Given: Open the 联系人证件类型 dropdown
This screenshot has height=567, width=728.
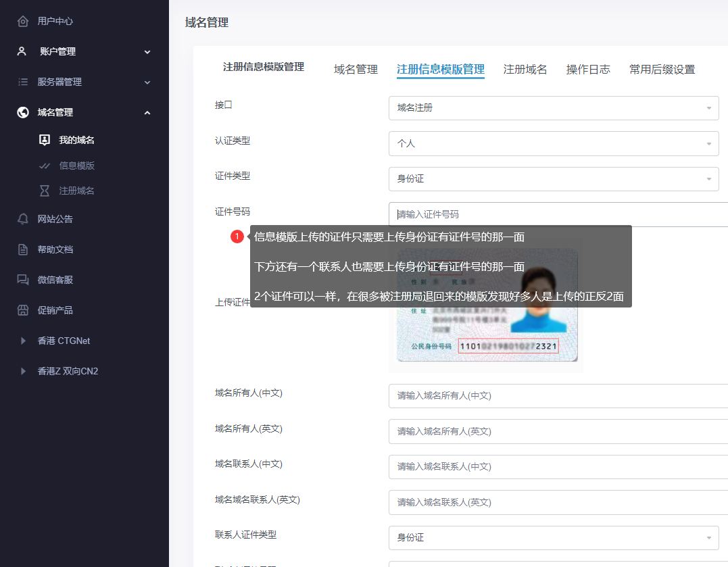Looking at the screenshot, I should pyautogui.click(x=554, y=538).
